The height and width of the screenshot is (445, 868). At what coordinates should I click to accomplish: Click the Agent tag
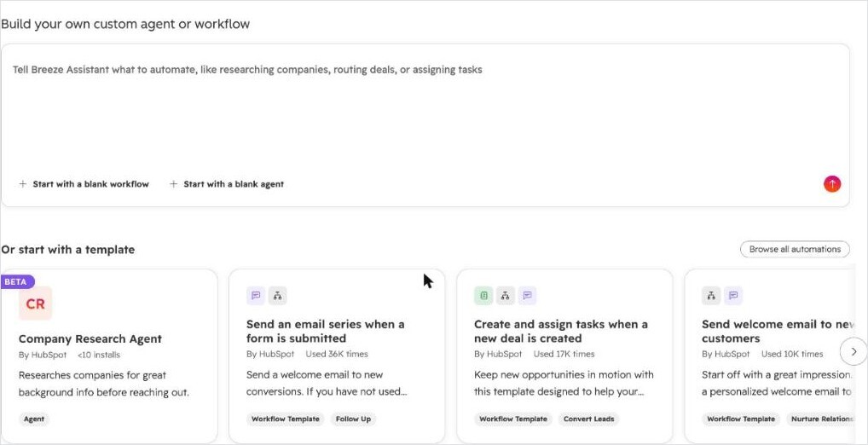pos(34,419)
